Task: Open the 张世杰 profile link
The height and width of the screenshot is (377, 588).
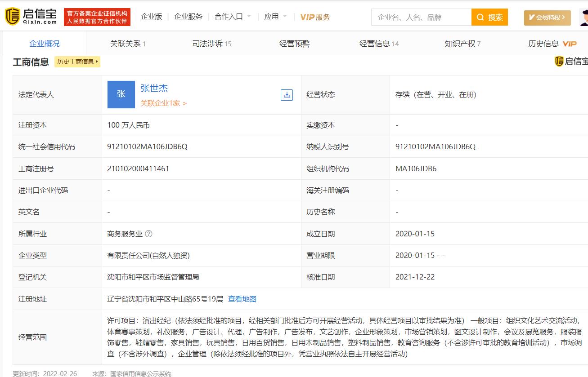Action: pos(154,88)
